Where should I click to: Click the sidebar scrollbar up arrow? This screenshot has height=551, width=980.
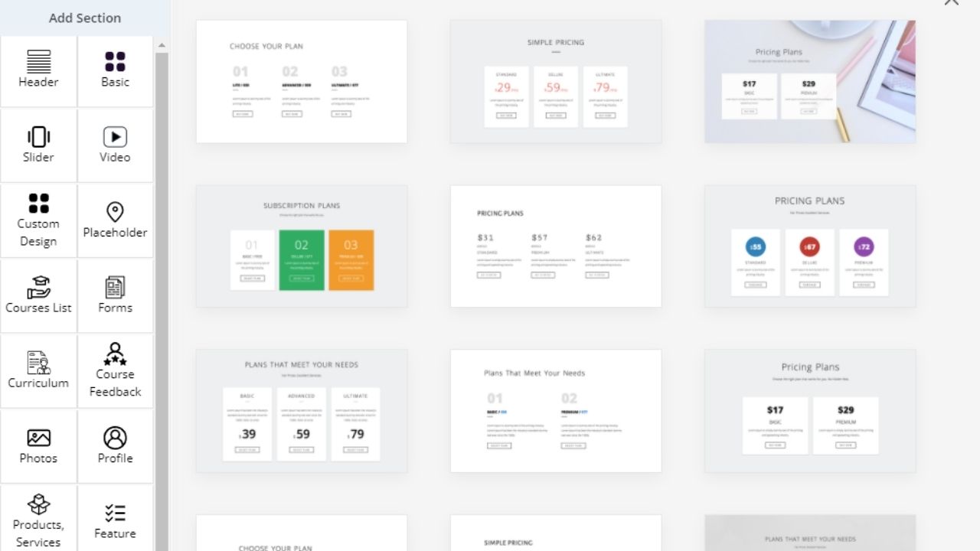pyautogui.click(x=162, y=46)
